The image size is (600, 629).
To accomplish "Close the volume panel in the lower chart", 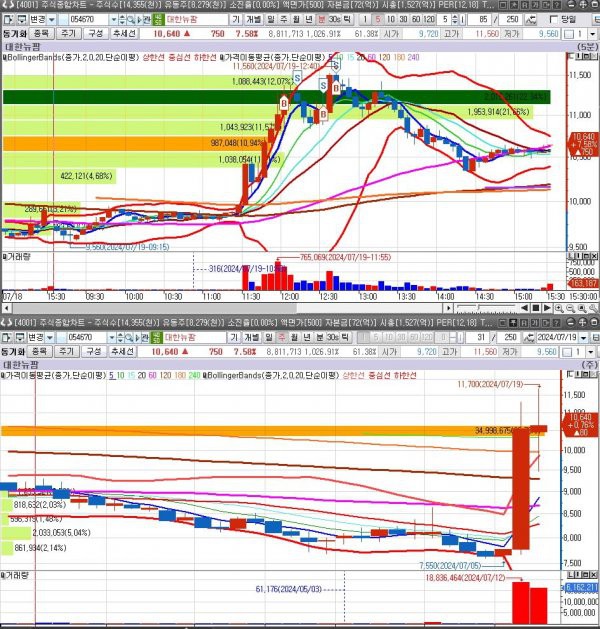I will (594, 575).
